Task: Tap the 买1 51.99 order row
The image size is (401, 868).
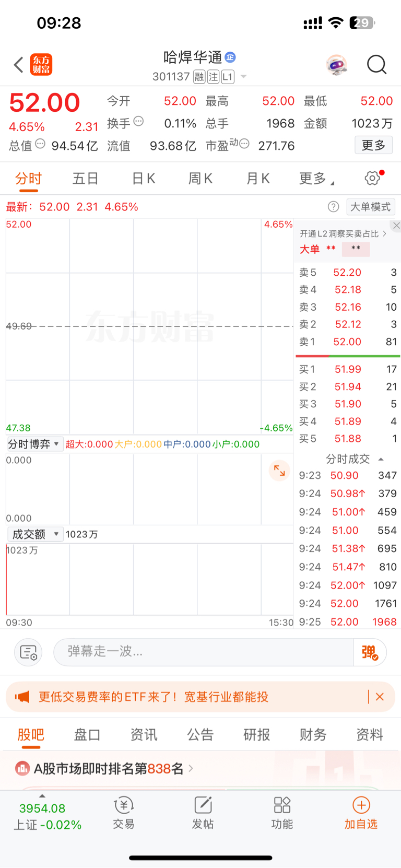Action: [x=348, y=369]
